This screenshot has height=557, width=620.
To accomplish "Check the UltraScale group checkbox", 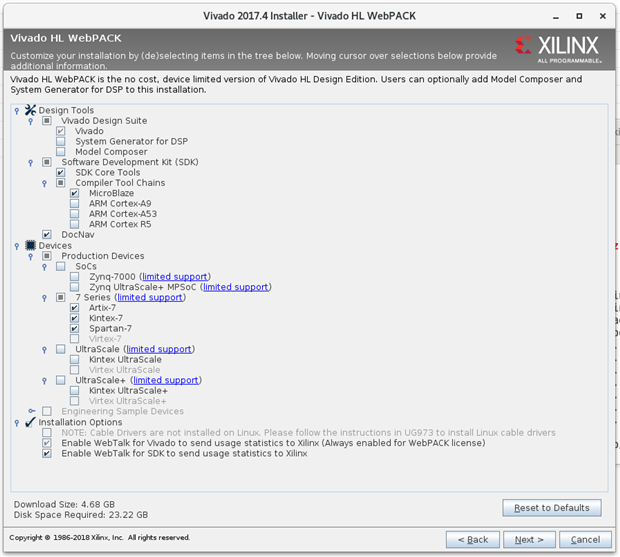I will click(60, 349).
